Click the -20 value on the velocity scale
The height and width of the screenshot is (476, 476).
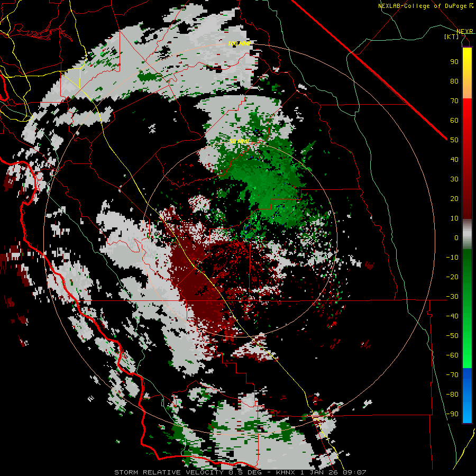coord(452,277)
